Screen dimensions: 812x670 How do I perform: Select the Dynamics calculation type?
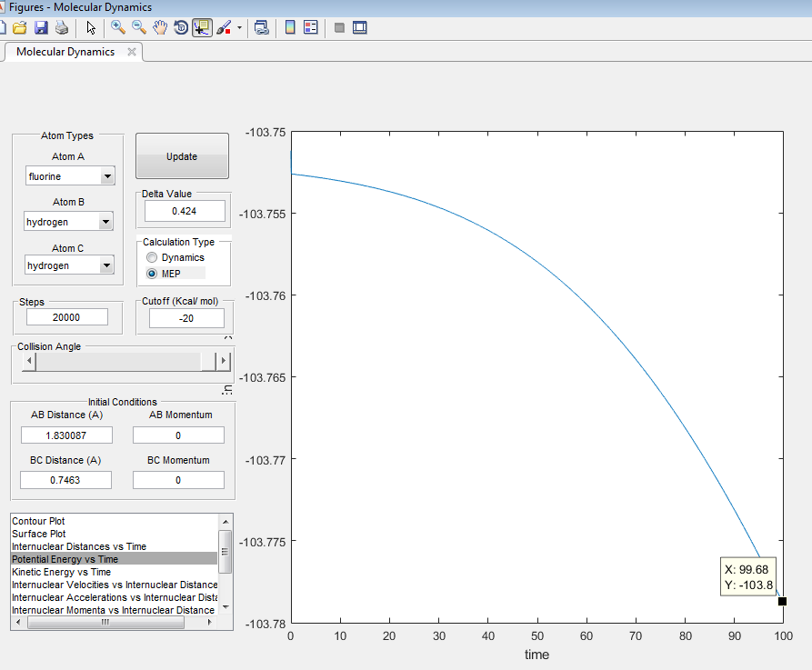[152, 258]
